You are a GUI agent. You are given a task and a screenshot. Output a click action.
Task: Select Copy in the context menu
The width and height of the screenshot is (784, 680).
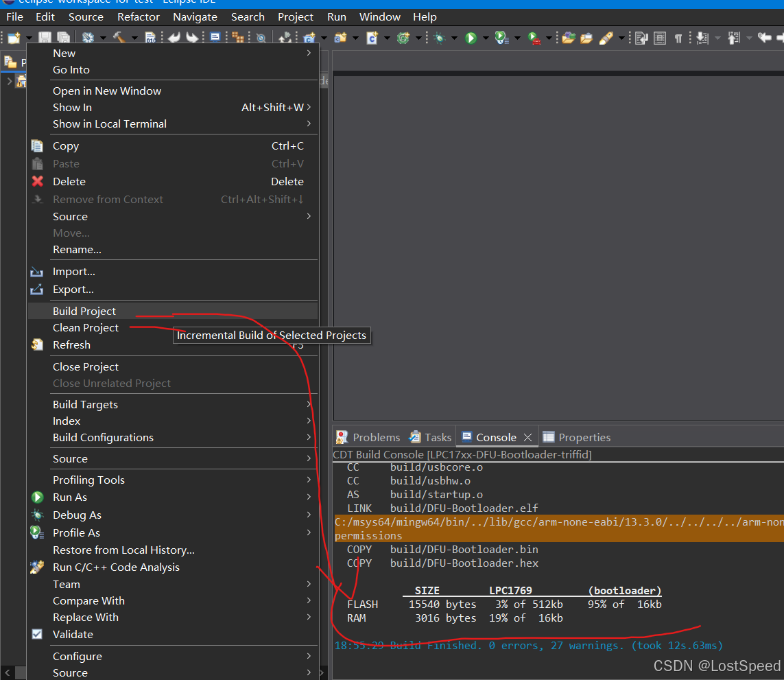click(173, 146)
